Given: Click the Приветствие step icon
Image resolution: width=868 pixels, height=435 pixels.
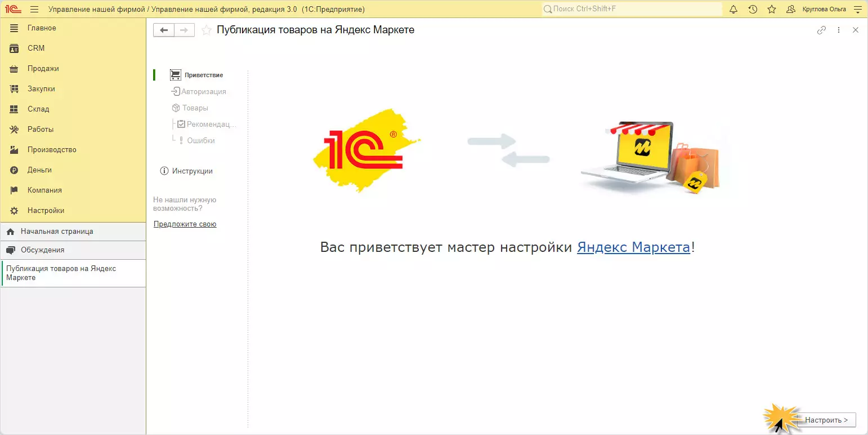Looking at the screenshot, I should pos(176,75).
